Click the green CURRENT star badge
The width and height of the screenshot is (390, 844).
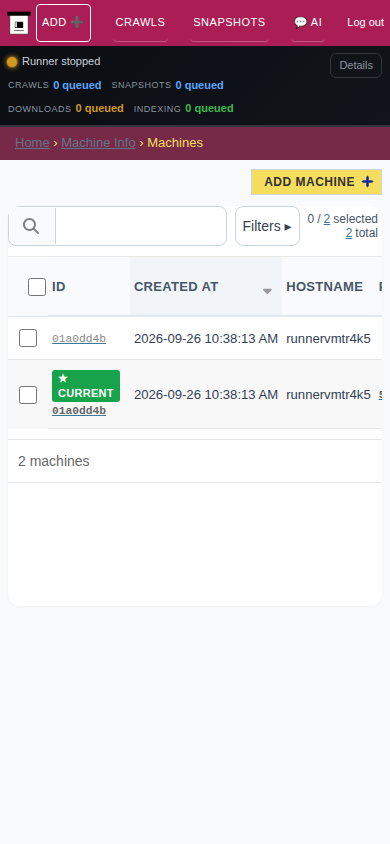[86, 386]
